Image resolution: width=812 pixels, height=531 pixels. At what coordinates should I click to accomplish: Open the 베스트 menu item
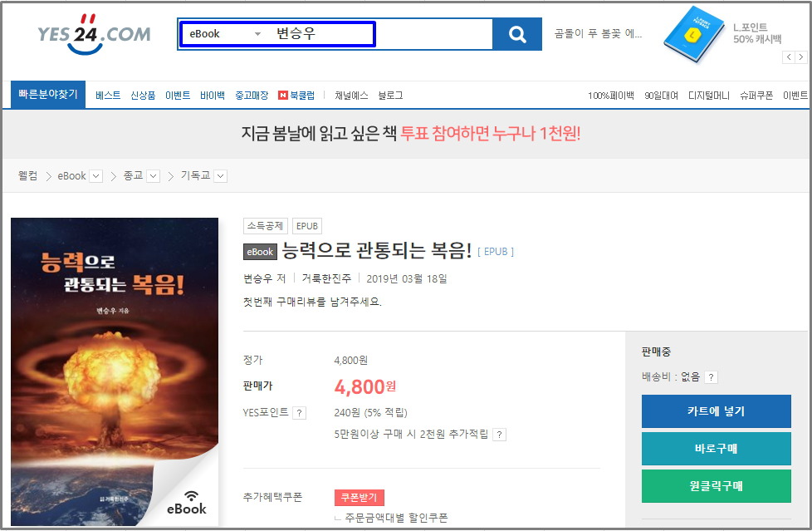(108, 96)
